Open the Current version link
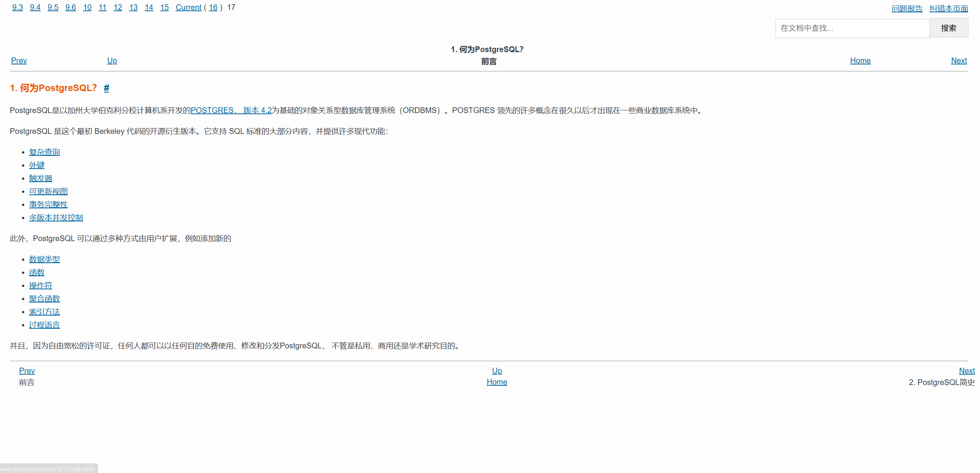The image size is (980, 473). [188, 7]
